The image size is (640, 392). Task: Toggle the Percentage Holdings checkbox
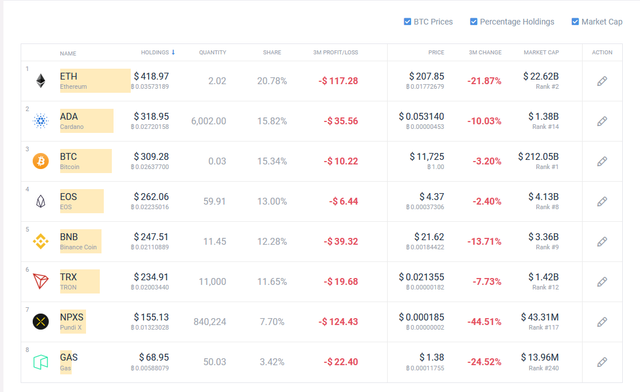pyautogui.click(x=473, y=22)
